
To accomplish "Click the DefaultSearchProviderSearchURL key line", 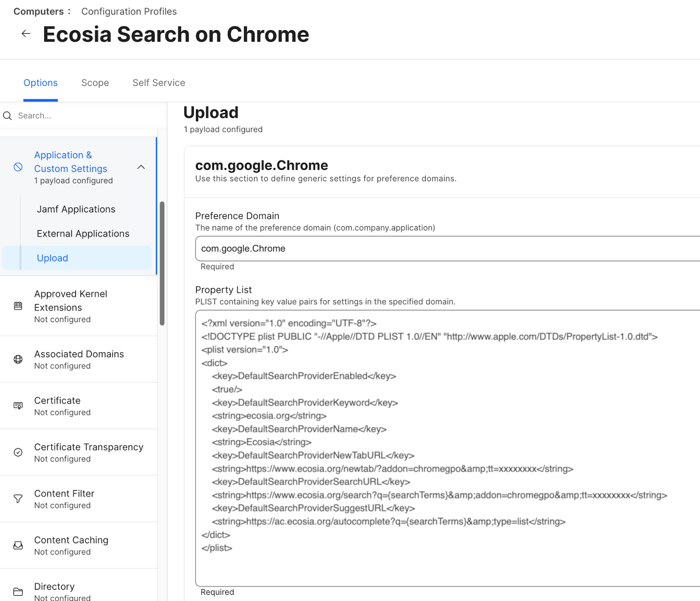I will 311,482.
